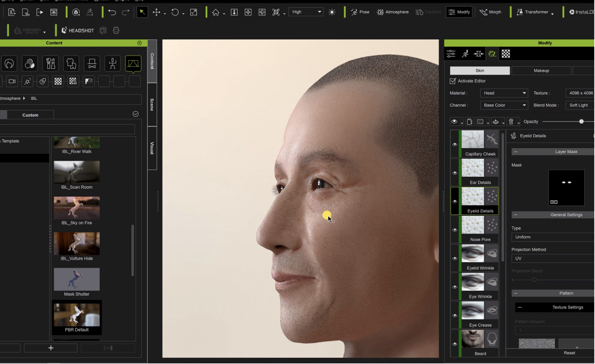Click the export arrow icon in toolbar

(40, 12)
